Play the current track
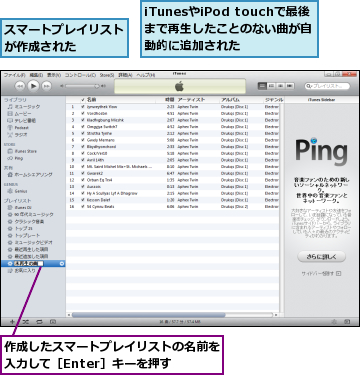This screenshot has height=375, width=360. (33, 86)
